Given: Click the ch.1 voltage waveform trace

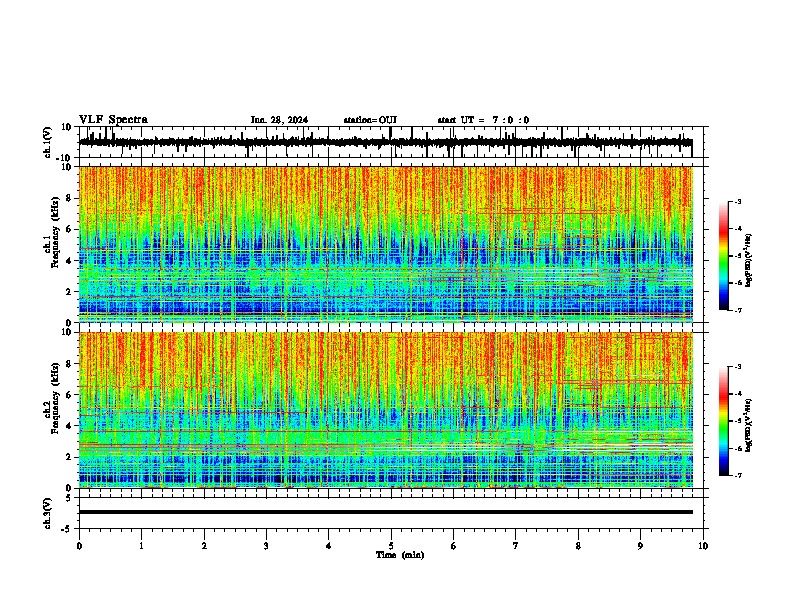Looking at the screenshot, I should tap(385, 142).
